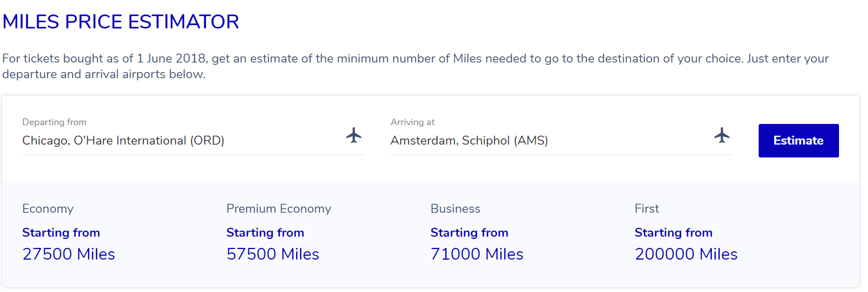Click the 71000 Miles Business estimate
This screenshot has width=868, height=292.
coord(477,255)
